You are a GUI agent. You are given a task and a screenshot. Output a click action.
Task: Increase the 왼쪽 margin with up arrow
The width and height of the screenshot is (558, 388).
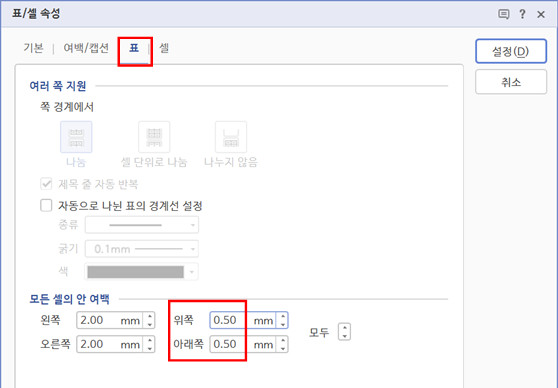pyautogui.click(x=149, y=316)
